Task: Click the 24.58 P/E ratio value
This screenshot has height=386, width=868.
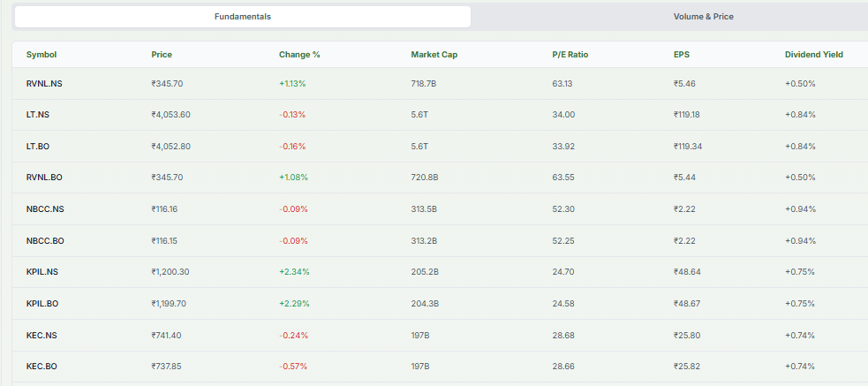Action: 562,304
